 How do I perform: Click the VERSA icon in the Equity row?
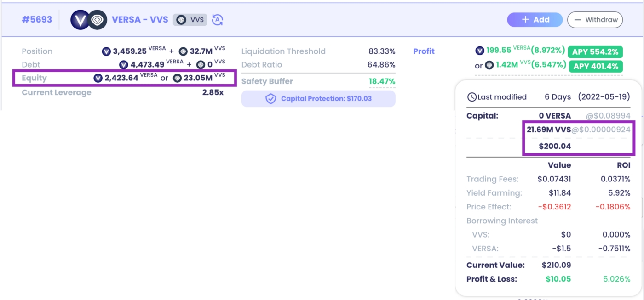coord(98,78)
